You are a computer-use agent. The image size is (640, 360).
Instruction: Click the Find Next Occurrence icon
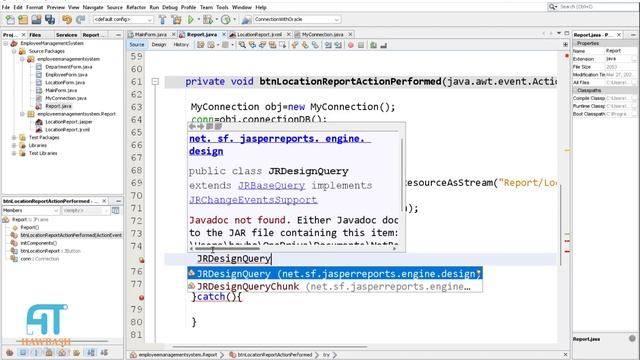click(x=262, y=45)
